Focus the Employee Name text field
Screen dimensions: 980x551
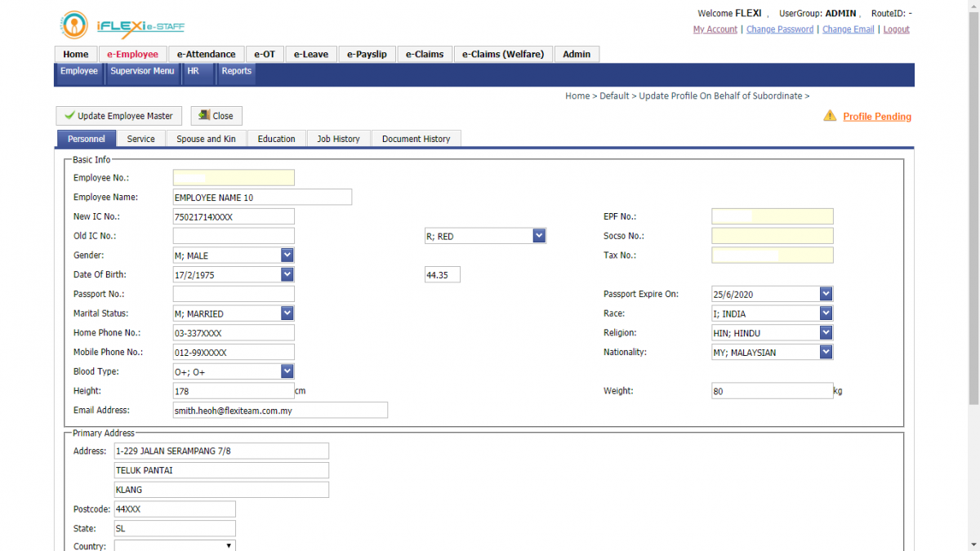[x=262, y=198]
